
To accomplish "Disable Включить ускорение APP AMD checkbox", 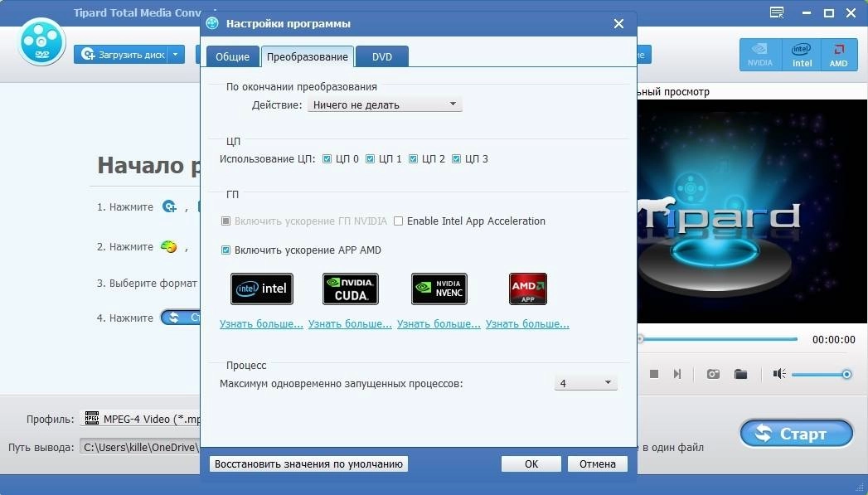I will 225,250.
